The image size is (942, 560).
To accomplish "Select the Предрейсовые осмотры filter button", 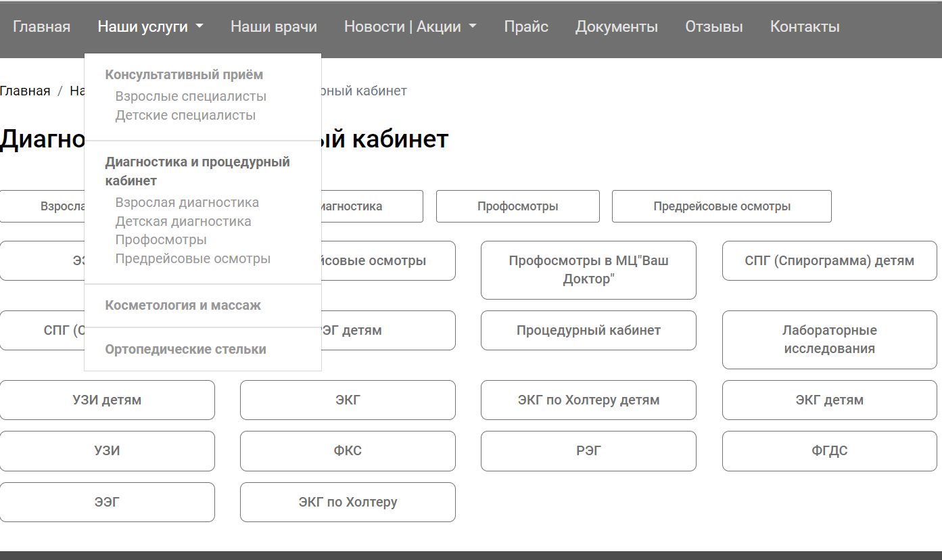I will [x=721, y=206].
